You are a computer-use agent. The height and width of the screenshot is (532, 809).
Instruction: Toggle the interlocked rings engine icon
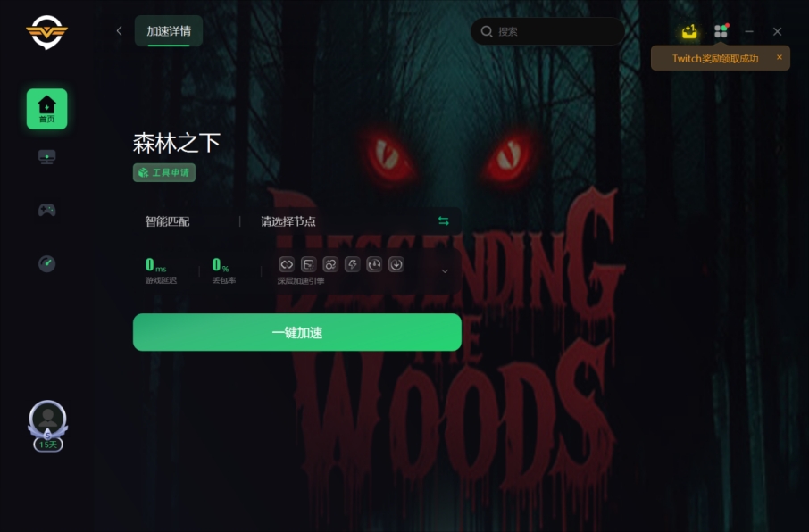tap(329, 264)
